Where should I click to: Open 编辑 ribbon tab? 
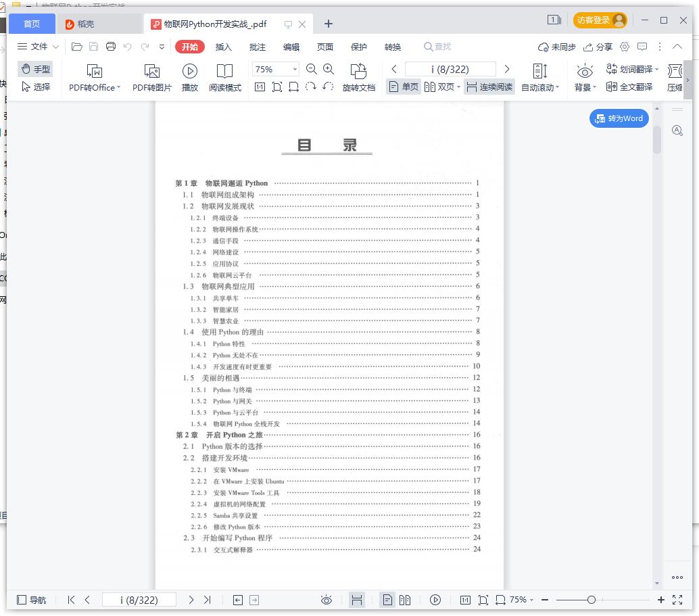(x=291, y=47)
